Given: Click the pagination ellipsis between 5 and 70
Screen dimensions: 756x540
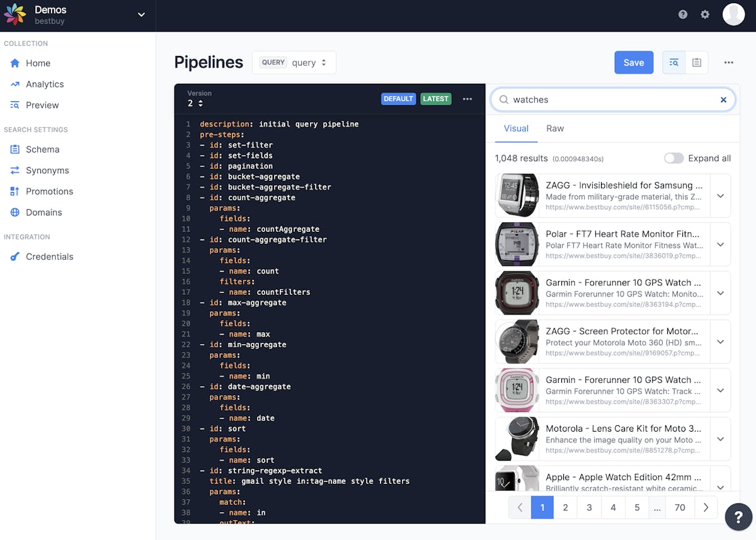Looking at the screenshot, I should (657, 507).
